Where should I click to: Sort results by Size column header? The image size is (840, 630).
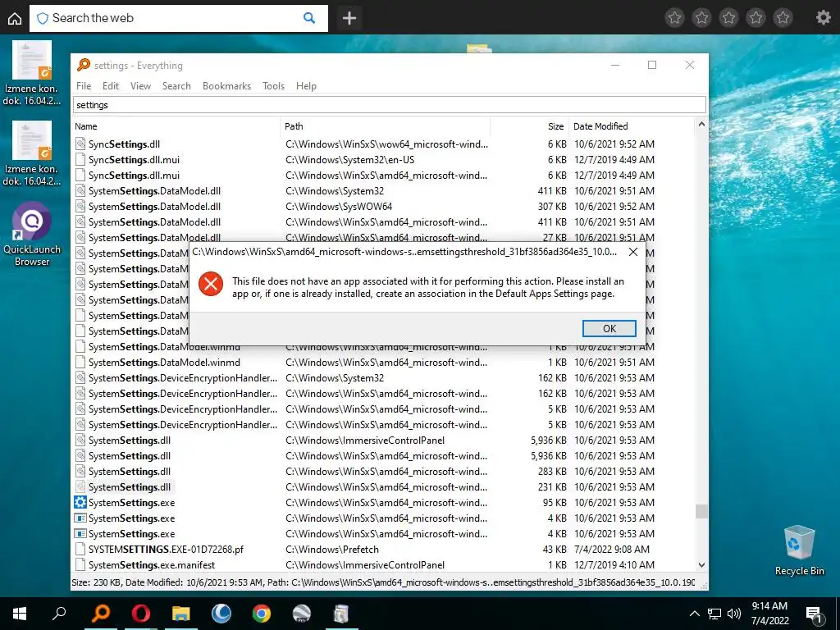point(529,126)
